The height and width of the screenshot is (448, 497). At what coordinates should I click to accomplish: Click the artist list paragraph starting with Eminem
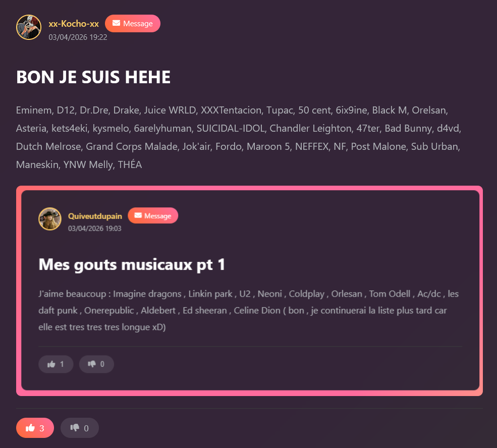(x=238, y=137)
